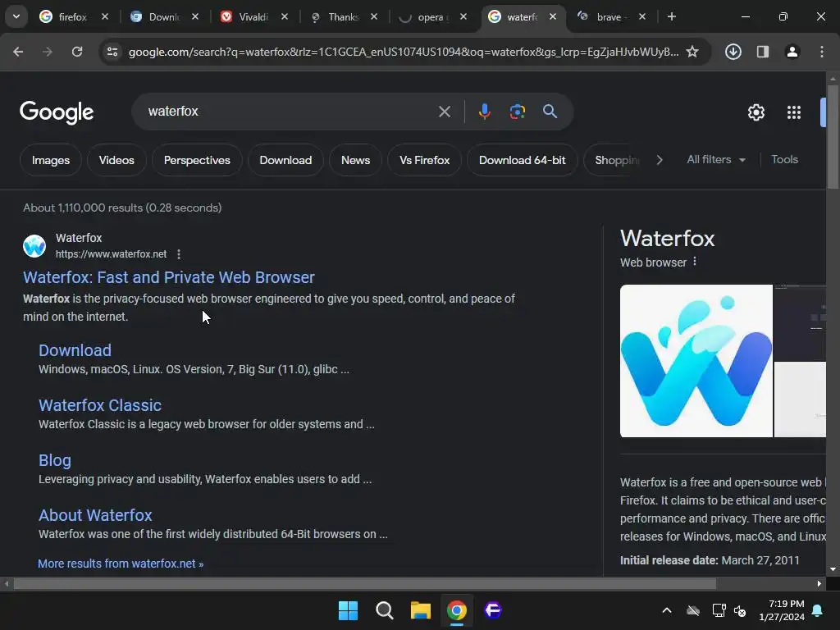Open Chrome downloads icon
Image resolution: width=840 pixels, height=630 pixels.
[x=733, y=52]
